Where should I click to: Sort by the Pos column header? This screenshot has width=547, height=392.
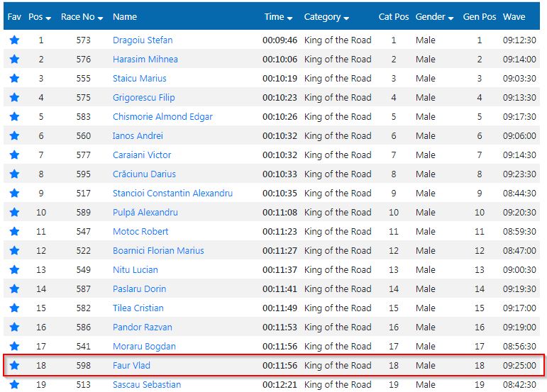click(x=40, y=17)
